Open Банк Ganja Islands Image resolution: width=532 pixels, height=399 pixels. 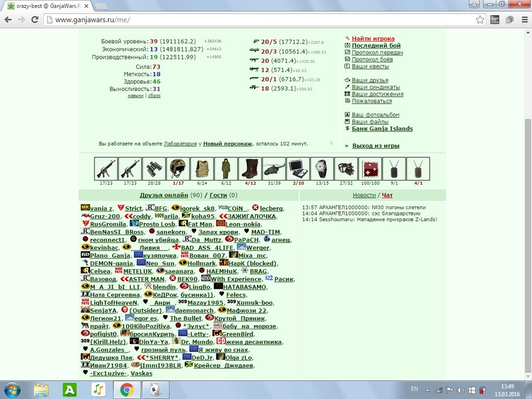382,129
